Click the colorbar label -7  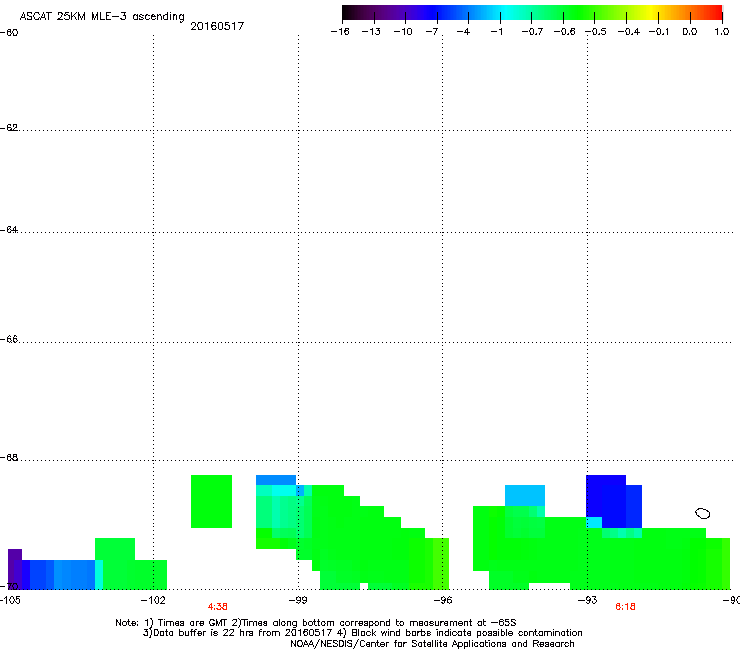(432, 32)
